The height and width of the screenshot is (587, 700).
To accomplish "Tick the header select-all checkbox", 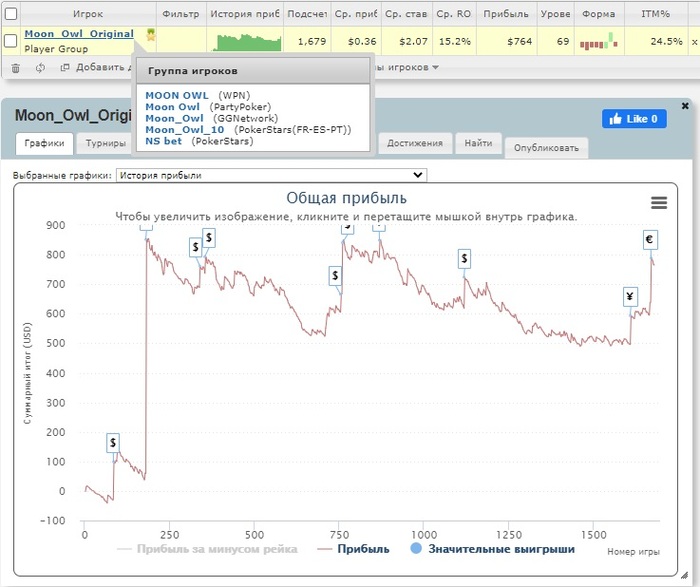I will point(11,14).
